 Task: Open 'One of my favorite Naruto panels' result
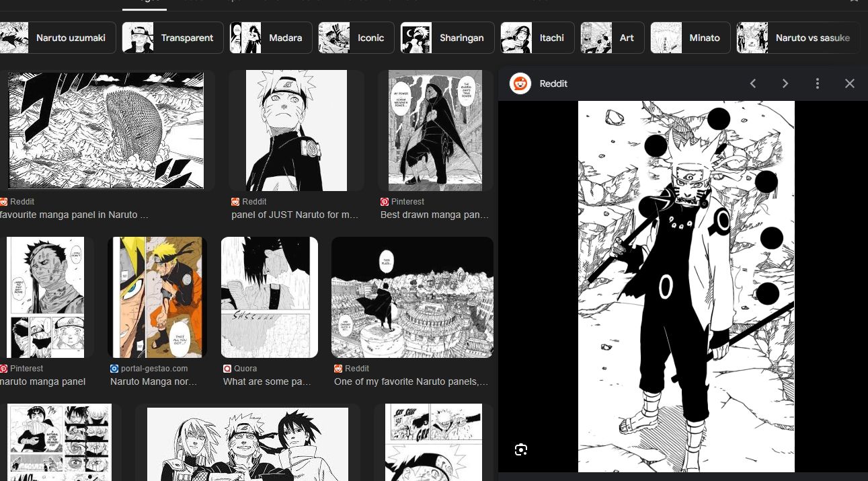pos(411,381)
